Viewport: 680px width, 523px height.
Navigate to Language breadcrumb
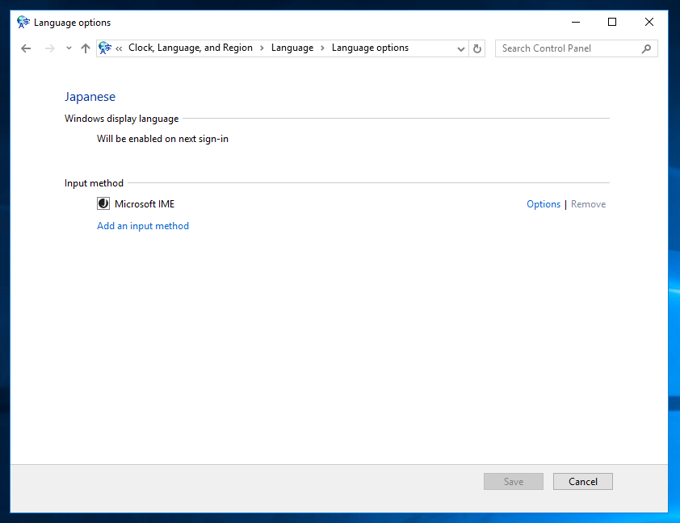tap(292, 48)
